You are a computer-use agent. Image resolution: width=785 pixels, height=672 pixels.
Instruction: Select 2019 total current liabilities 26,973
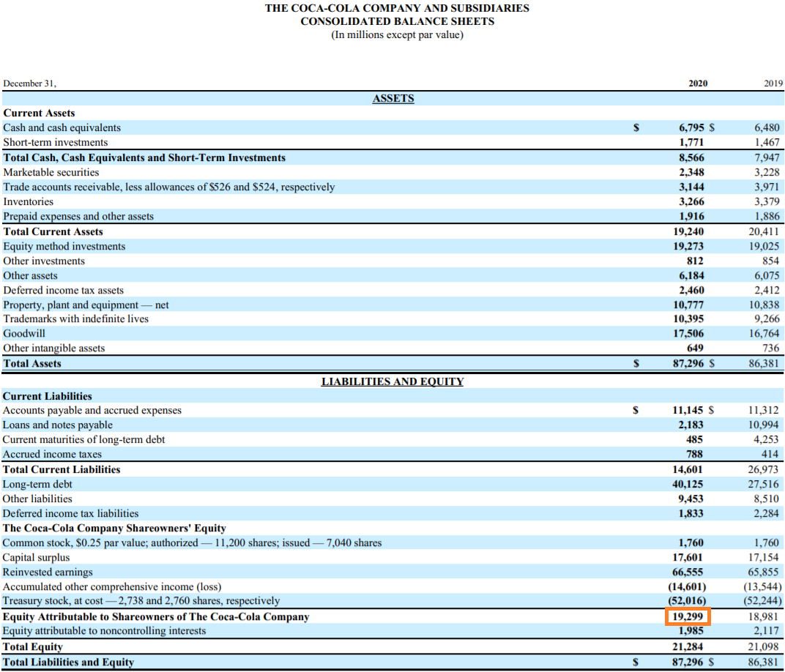pyautogui.click(x=764, y=469)
